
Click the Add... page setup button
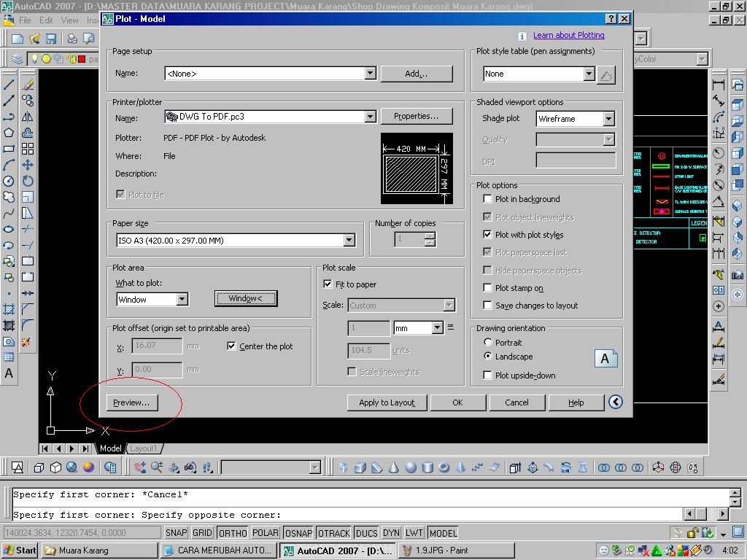coord(417,74)
